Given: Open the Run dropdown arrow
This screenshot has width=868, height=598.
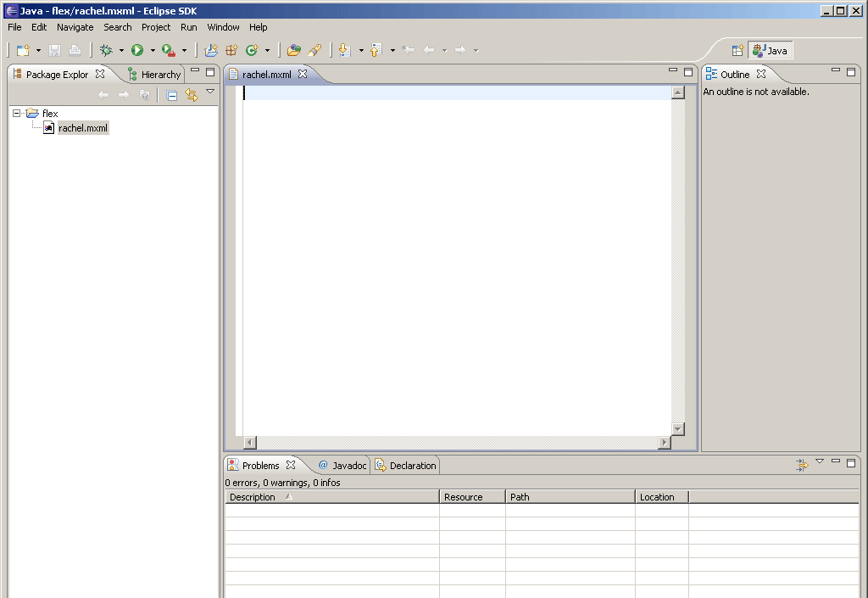Looking at the screenshot, I should pos(153,50).
